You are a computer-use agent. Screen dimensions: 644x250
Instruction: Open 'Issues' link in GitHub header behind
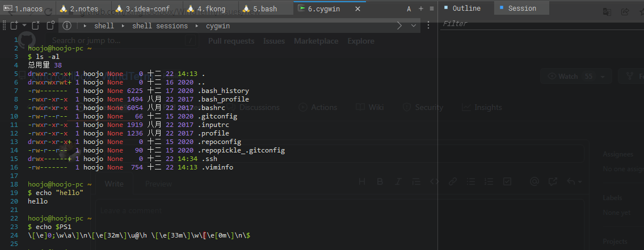tap(274, 41)
